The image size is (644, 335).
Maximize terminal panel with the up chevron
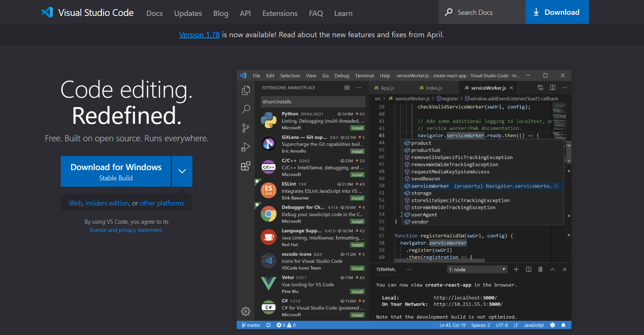[553, 269]
